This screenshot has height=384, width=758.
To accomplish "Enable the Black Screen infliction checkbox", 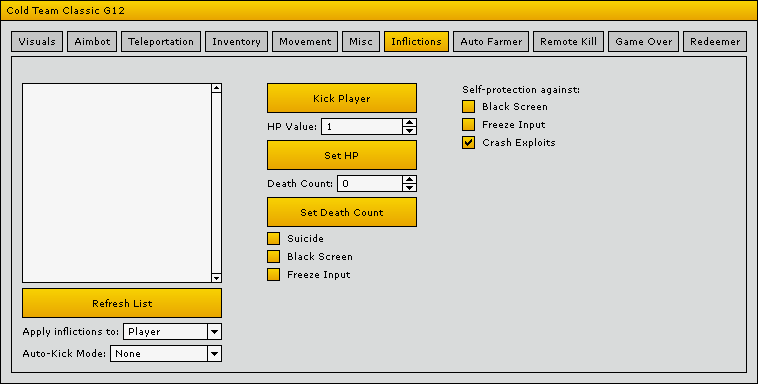I will 274,256.
